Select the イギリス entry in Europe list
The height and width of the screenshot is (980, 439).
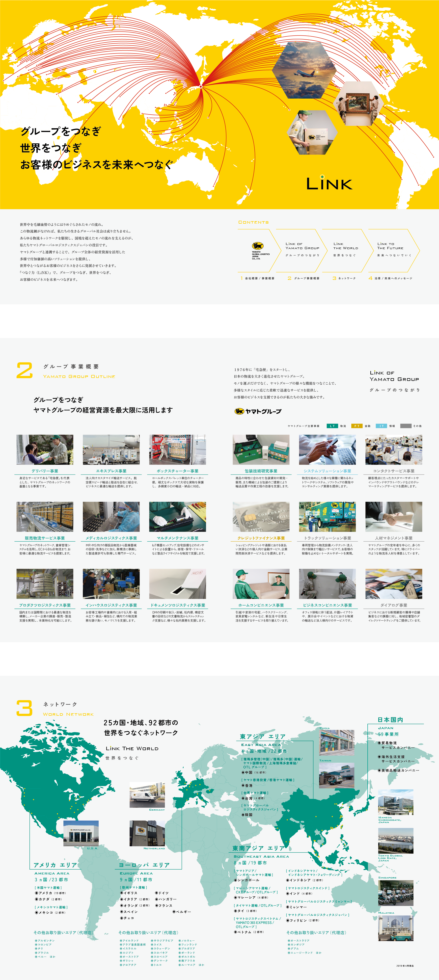[x=129, y=893]
